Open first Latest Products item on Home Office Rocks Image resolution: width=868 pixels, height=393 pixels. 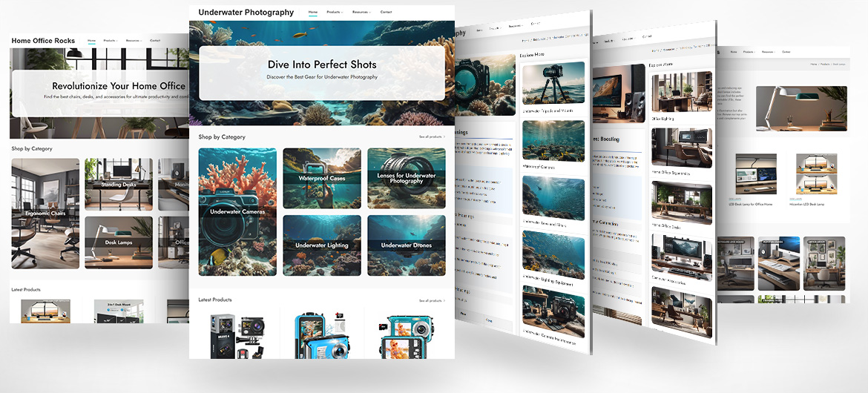coord(46,311)
